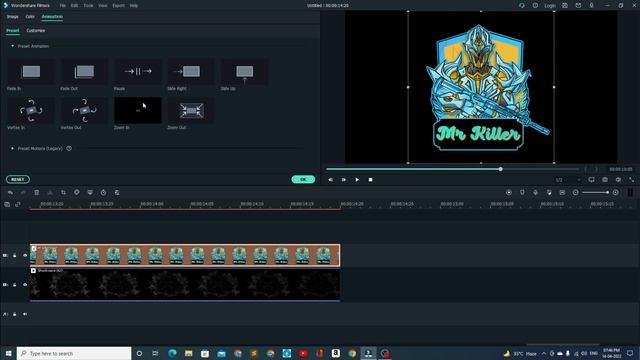Click the support headset icon in title bar

(522, 6)
